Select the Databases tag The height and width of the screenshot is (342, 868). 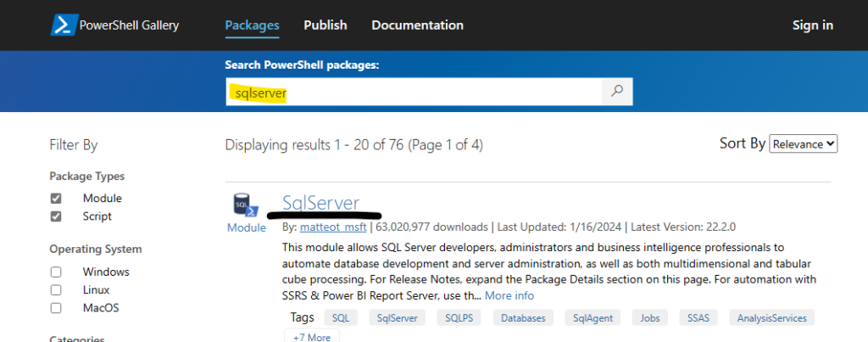coord(523,317)
